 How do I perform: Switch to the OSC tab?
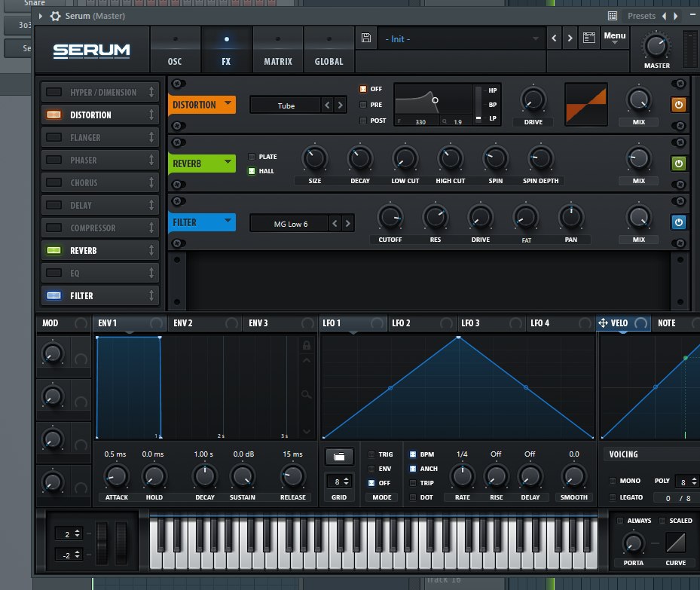tap(175, 49)
